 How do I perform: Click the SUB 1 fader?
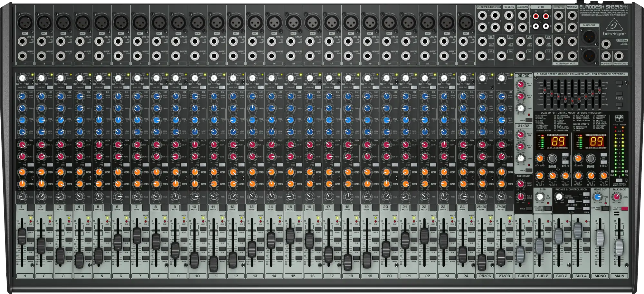pos(520,255)
